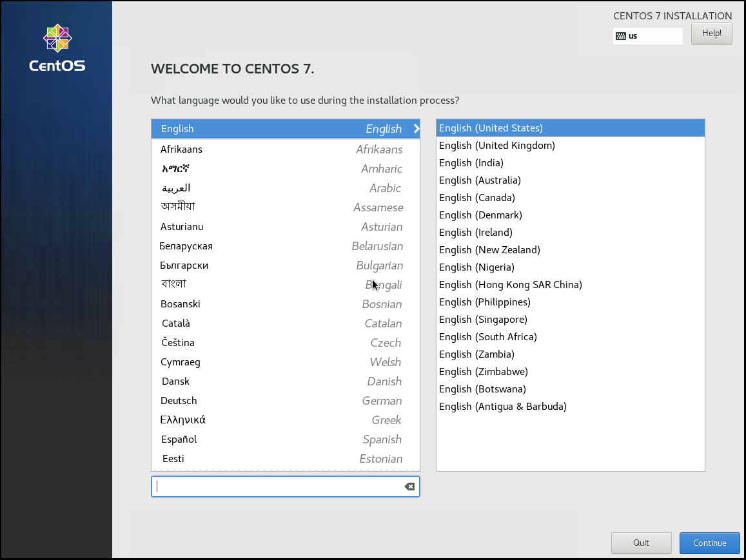The width and height of the screenshot is (746, 560).
Task: Choose English (Antigua & Barbuda) locale
Action: (x=502, y=407)
